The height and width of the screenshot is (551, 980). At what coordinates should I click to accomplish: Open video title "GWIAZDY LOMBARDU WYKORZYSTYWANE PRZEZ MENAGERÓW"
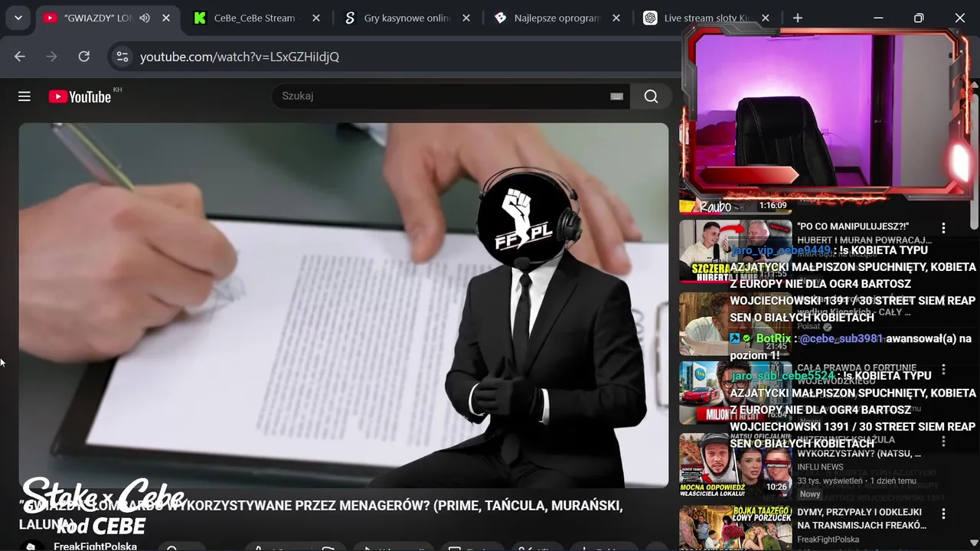coord(321,515)
